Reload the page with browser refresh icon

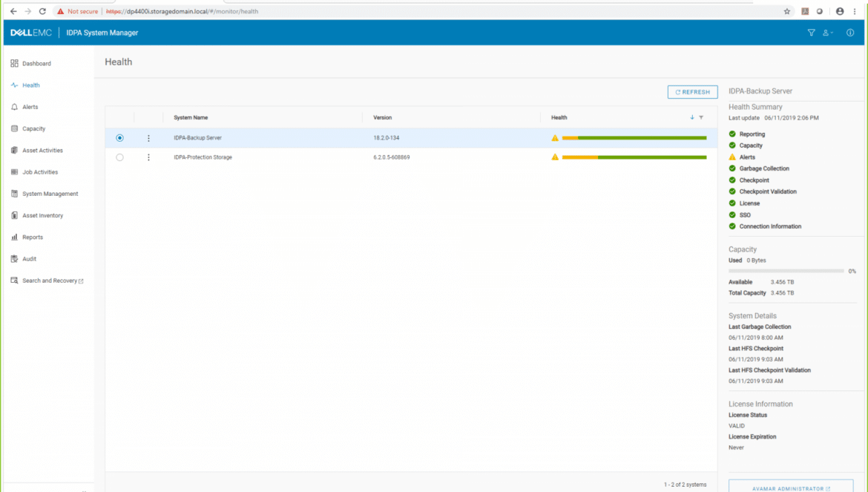coord(42,11)
